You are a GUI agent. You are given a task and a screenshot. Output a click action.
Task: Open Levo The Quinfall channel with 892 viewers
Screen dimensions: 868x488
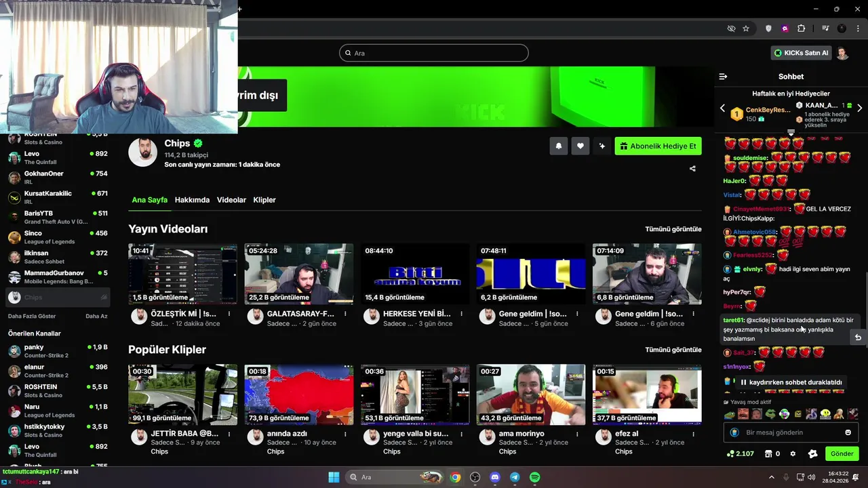point(58,157)
